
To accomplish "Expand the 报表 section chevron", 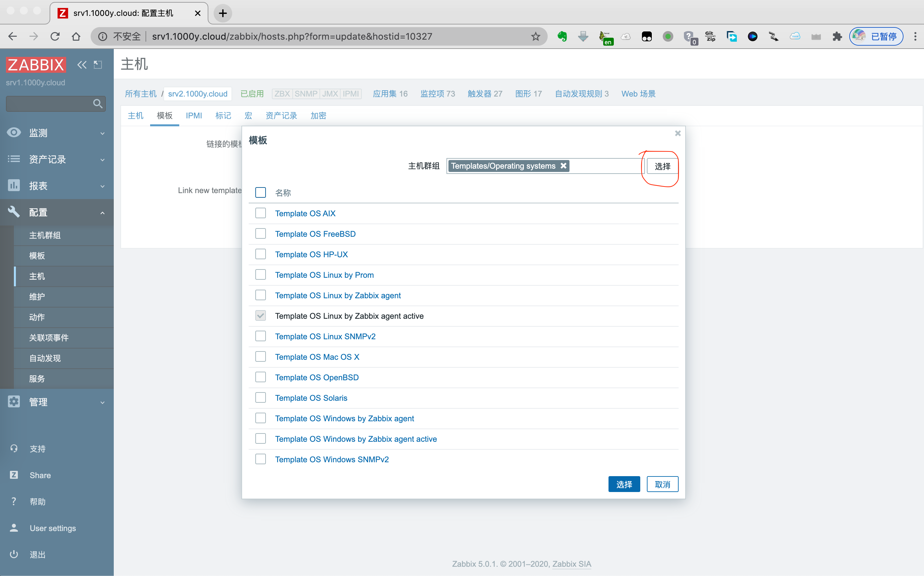I will pyautogui.click(x=102, y=186).
